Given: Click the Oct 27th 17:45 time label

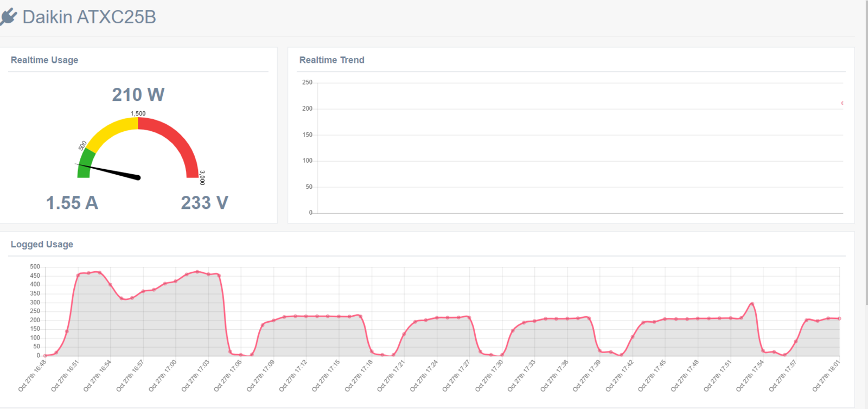Looking at the screenshot, I should tap(652, 375).
